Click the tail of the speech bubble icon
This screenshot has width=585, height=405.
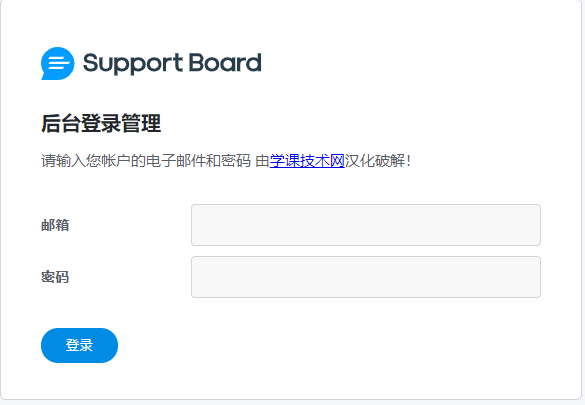tap(44, 77)
